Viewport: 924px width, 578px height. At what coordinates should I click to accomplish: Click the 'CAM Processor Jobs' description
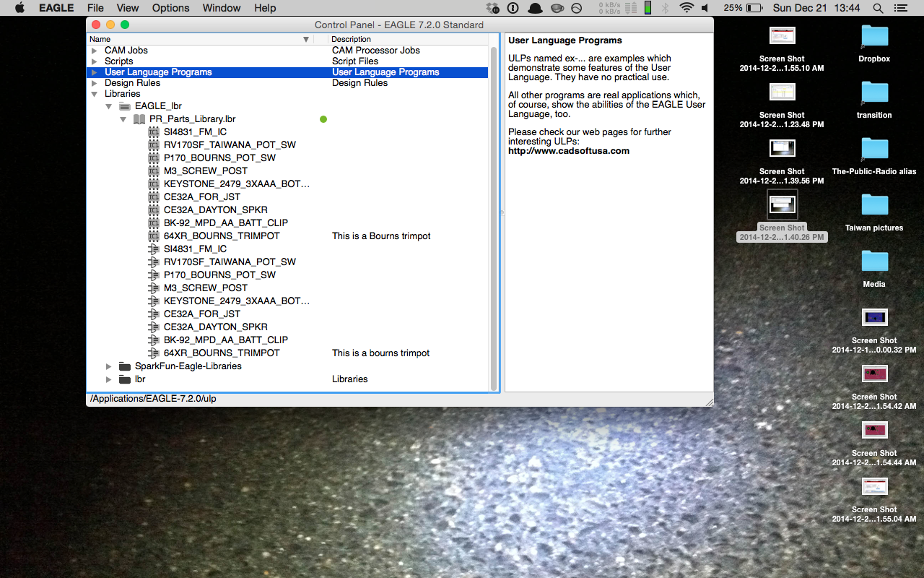pos(375,51)
